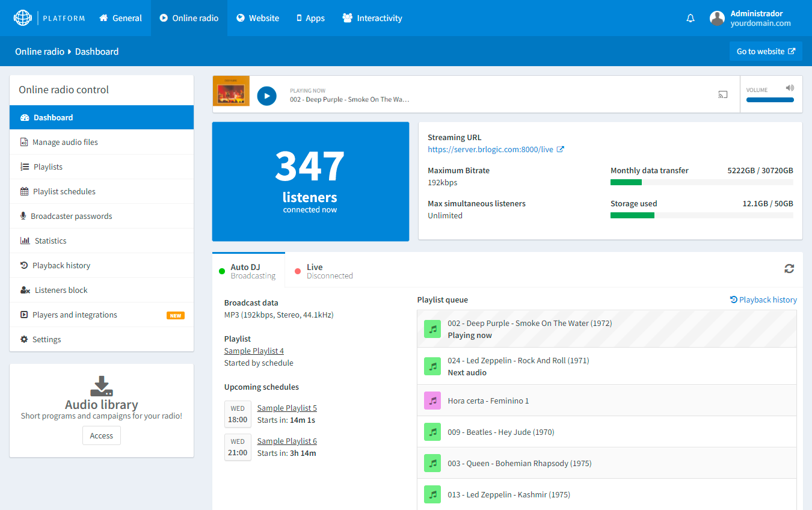Switch to the Live tab

313,271
